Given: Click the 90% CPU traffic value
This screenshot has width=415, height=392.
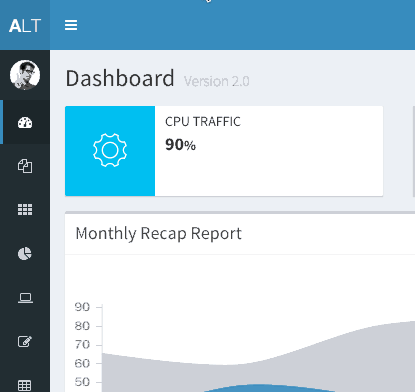Looking at the screenshot, I should point(180,145).
